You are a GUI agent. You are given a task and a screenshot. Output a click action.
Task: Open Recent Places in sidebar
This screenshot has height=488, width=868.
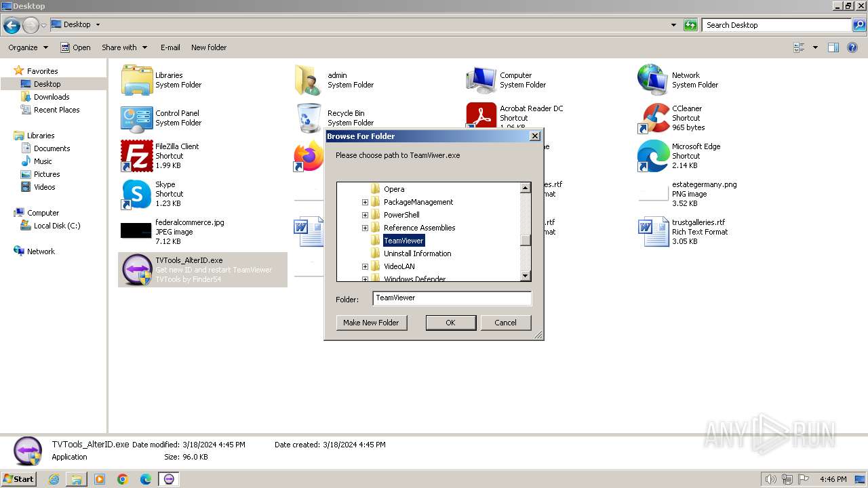pyautogui.click(x=56, y=110)
